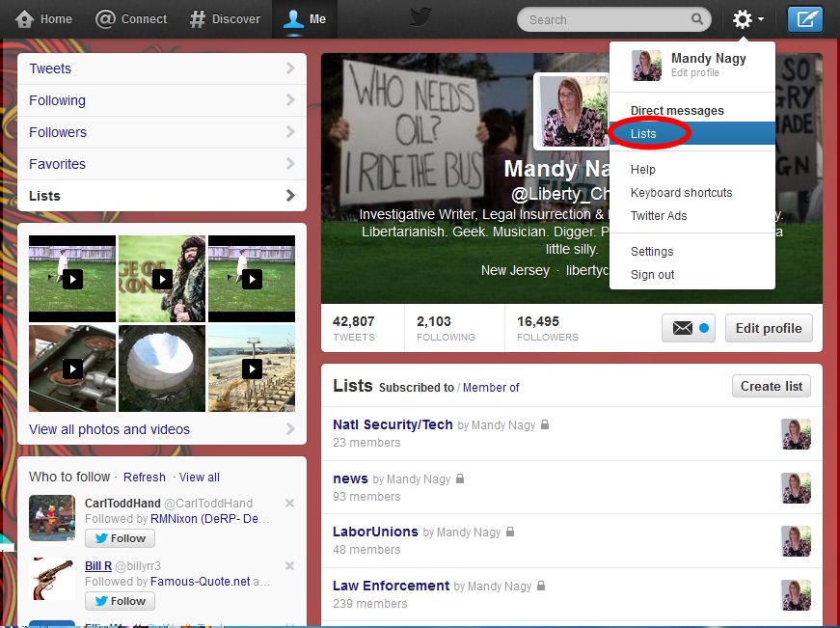Play the third video thumbnail in top row
840x628 pixels.
(x=252, y=279)
